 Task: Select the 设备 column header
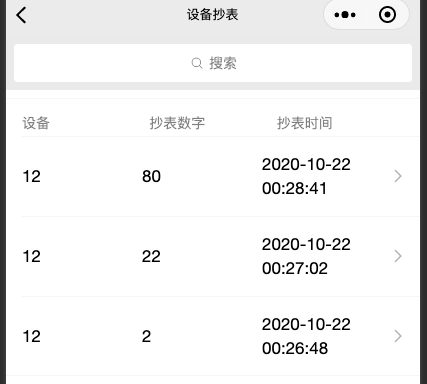coord(36,123)
